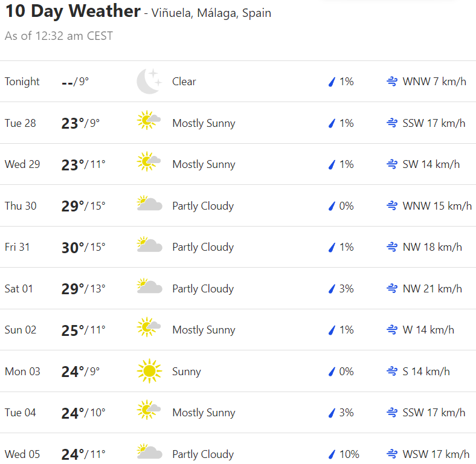Click the Wed 05 raindrop icon
Image resolution: width=476 pixels, height=464 pixels.
(331, 454)
